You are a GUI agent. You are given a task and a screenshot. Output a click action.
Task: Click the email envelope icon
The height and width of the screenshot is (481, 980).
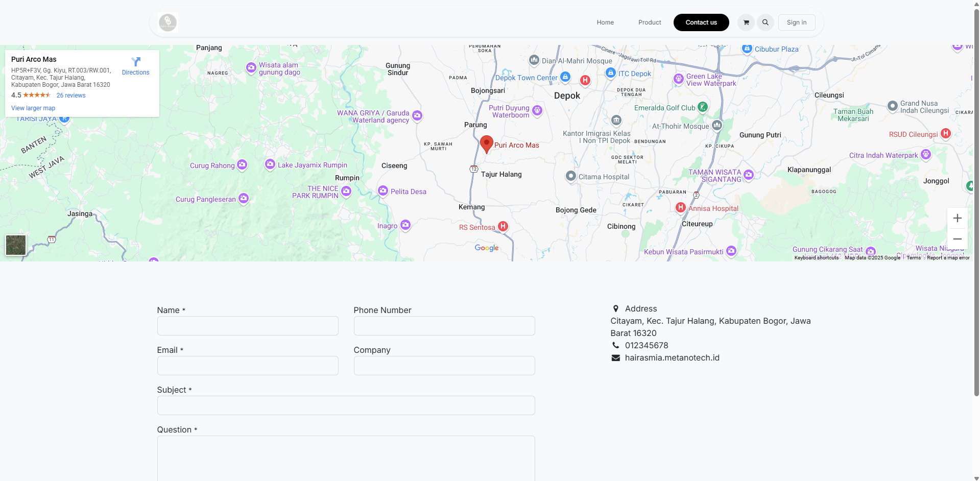coord(616,358)
